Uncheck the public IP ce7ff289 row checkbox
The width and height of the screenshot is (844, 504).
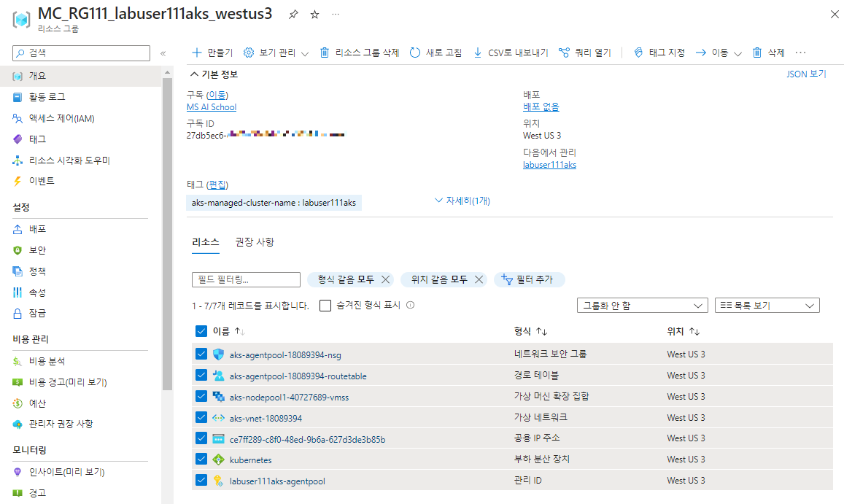click(201, 438)
